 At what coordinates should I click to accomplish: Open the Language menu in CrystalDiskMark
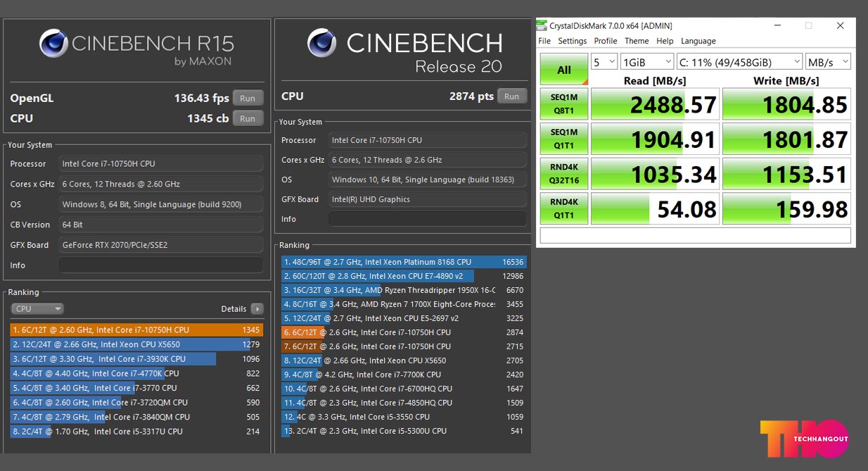pyautogui.click(x=698, y=41)
